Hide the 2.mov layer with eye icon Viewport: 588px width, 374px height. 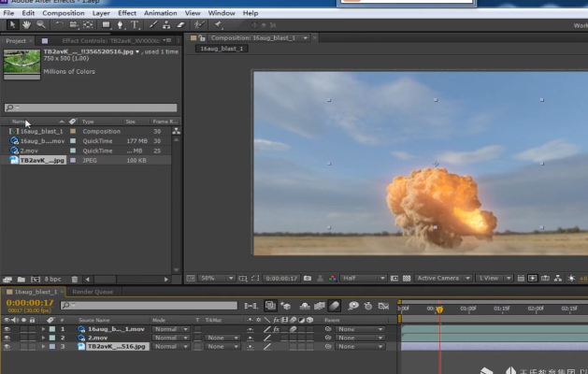[7, 338]
